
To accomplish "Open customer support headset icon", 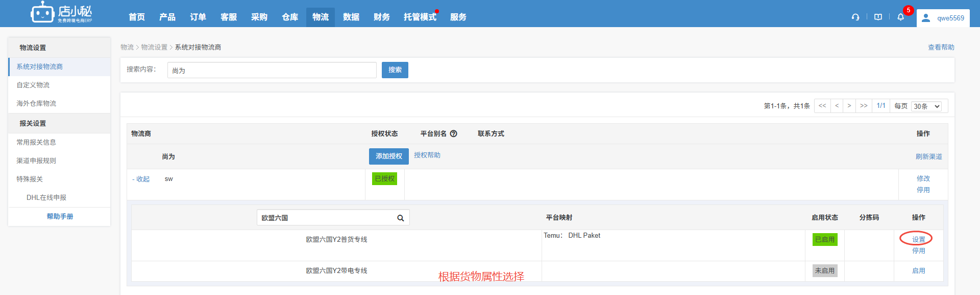I will coord(855,17).
